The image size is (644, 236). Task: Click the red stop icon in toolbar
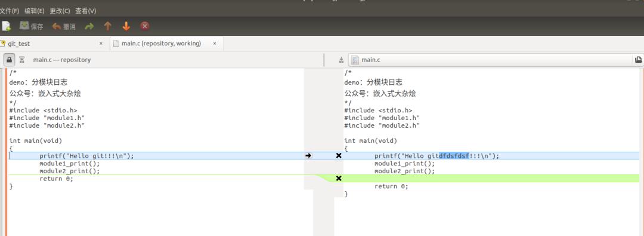[x=144, y=26]
